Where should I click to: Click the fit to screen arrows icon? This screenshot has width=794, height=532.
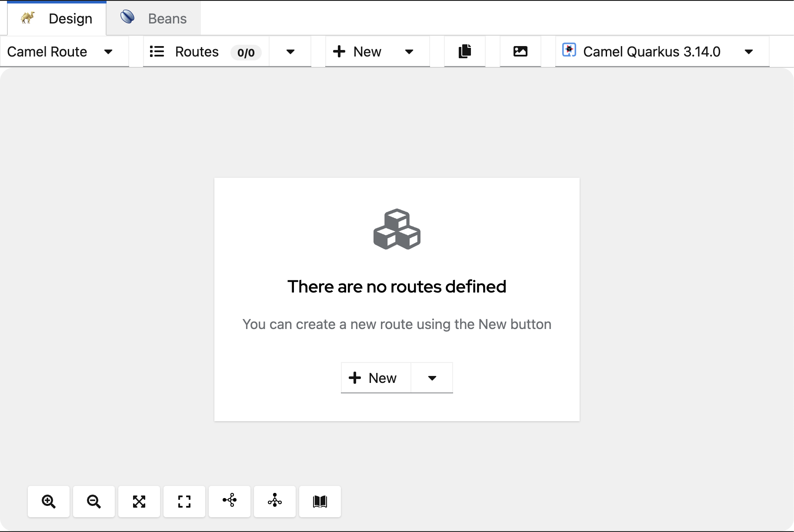(x=139, y=502)
